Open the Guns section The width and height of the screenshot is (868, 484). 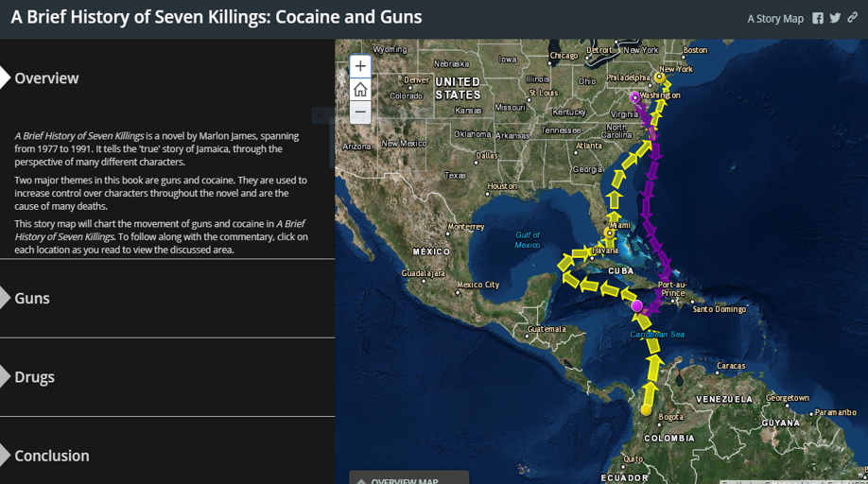(31, 298)
